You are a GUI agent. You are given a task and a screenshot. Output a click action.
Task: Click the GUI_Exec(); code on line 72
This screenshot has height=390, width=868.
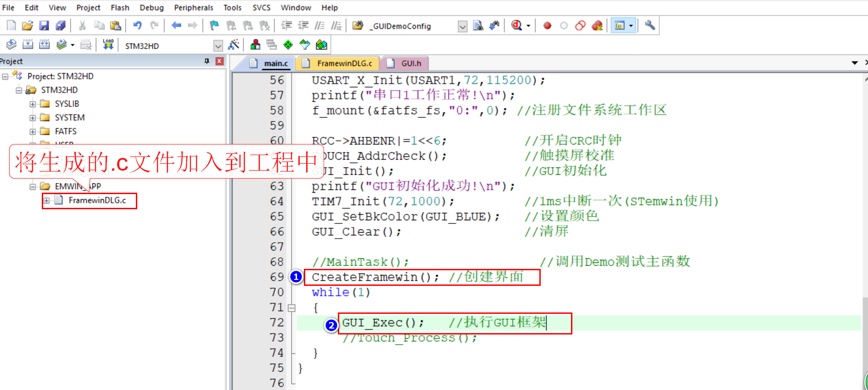[x=383, y=323]
